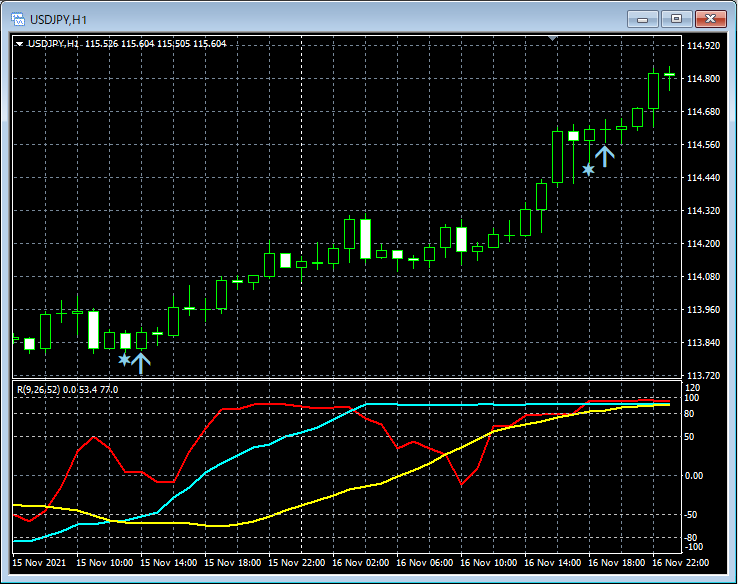Maximize the USDJPY,H1 chart window
739x584 pixels.
click(677, 18)
